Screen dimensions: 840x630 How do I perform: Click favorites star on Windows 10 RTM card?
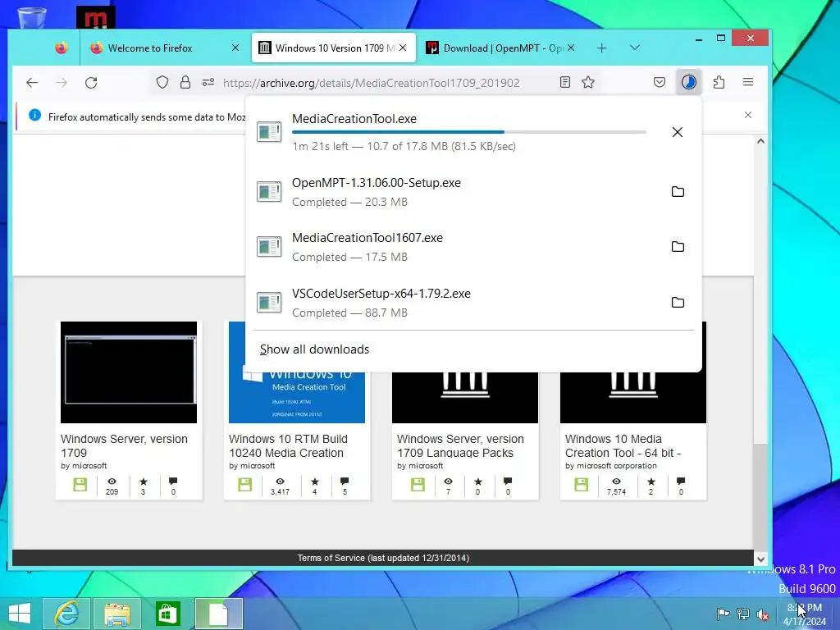[314, 482]
